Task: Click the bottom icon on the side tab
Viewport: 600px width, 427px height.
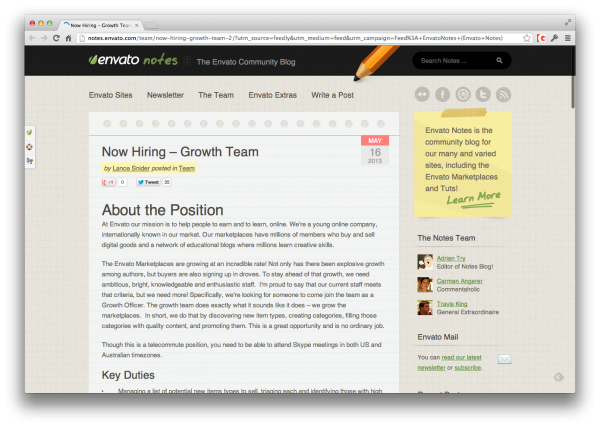Action: pos(29,161)
